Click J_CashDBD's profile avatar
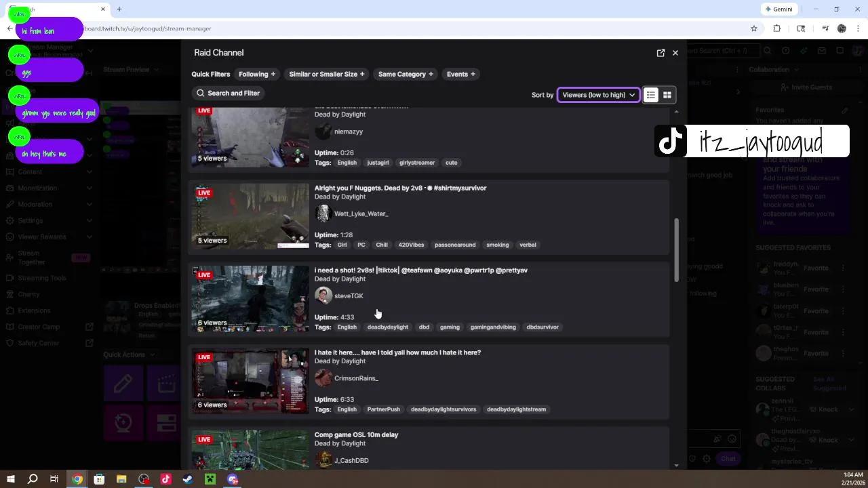 pos(323,460)
